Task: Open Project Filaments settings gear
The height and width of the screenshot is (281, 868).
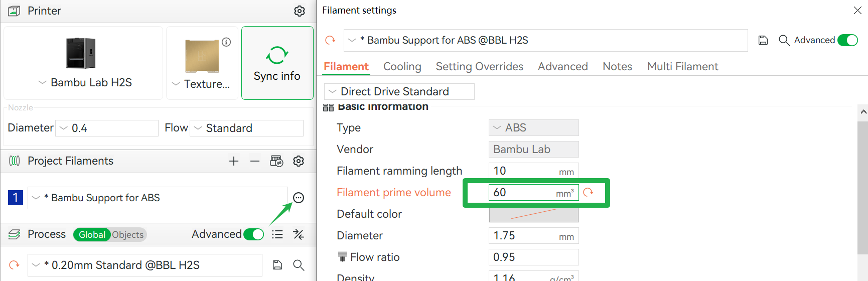Action: tap(299, 161)
